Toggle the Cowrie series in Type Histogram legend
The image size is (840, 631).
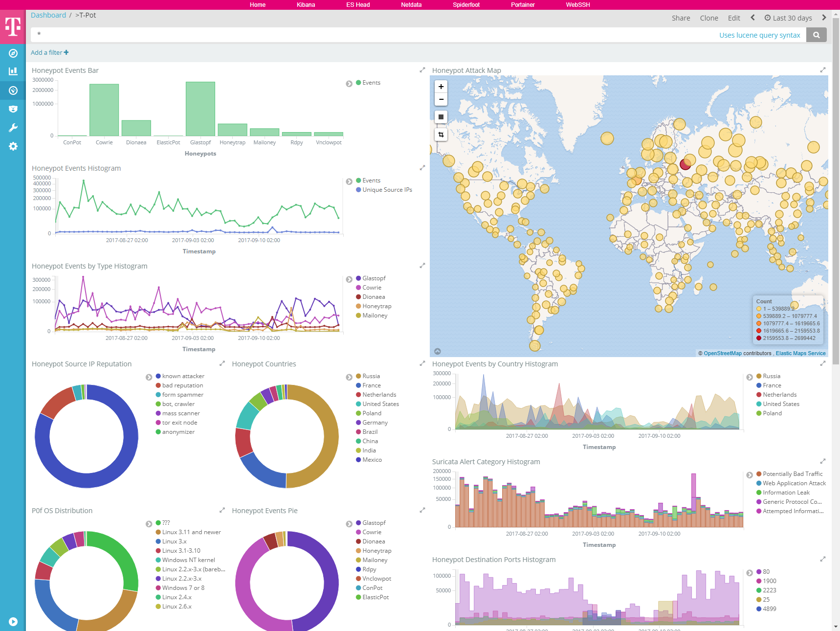coord(372,288)
